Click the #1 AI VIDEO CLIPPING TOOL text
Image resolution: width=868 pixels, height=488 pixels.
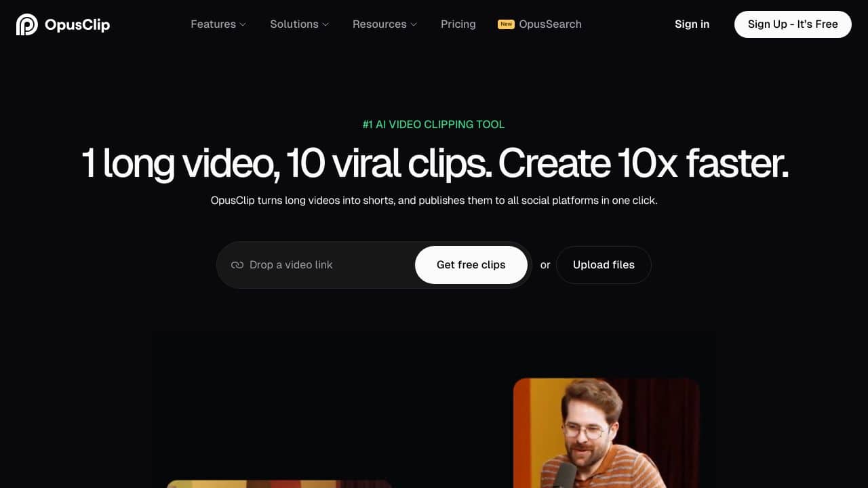pos(434,125)
